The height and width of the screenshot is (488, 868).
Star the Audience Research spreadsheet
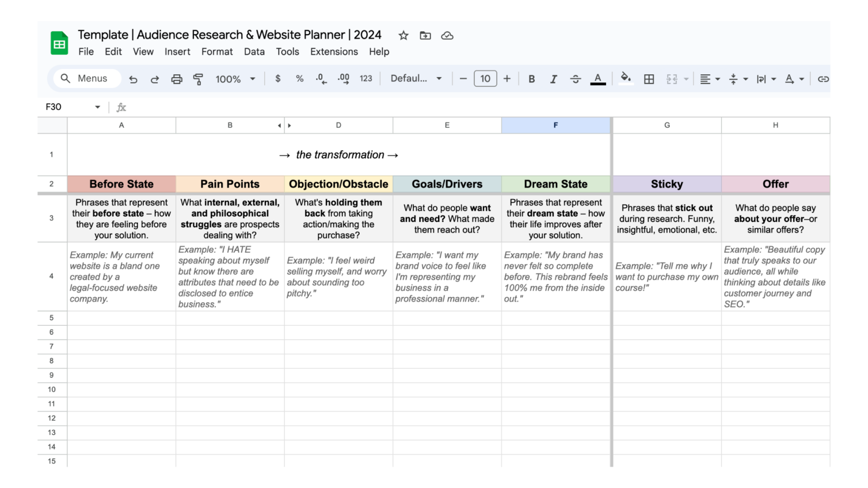[403, 35]
